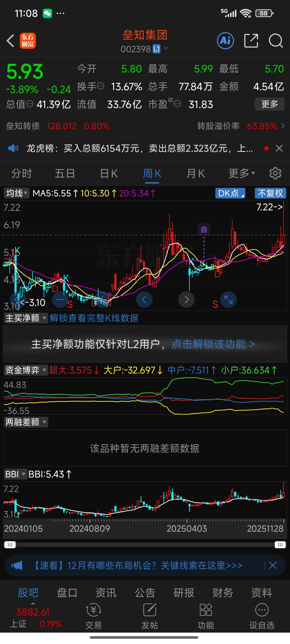Move chart right with grey arrow
The height and width of the screenshot is (644, 290).
tap(186, 299)
